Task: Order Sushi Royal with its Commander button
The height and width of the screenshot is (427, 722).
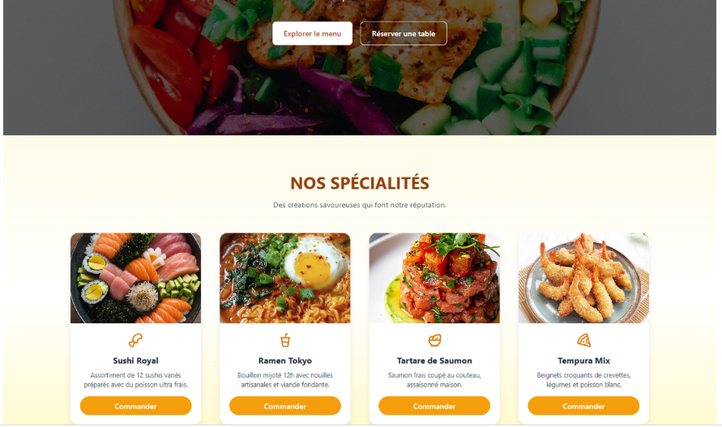Action: [135, 406]
